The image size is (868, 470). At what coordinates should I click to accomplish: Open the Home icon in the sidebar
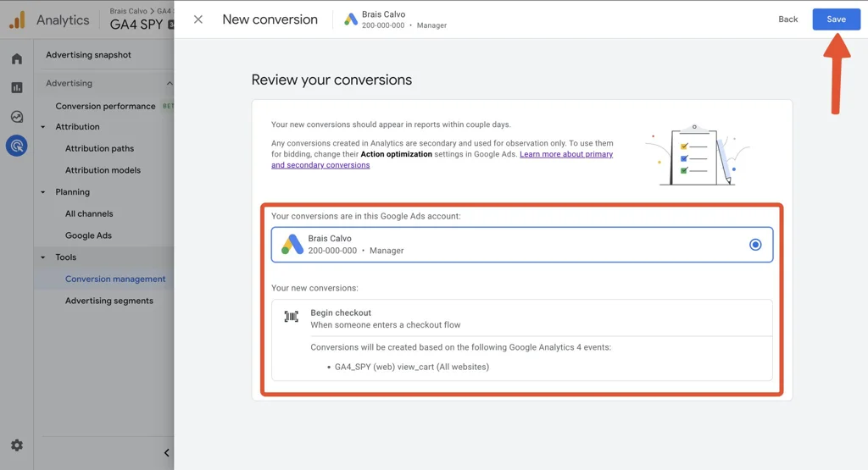pos(17,58)
